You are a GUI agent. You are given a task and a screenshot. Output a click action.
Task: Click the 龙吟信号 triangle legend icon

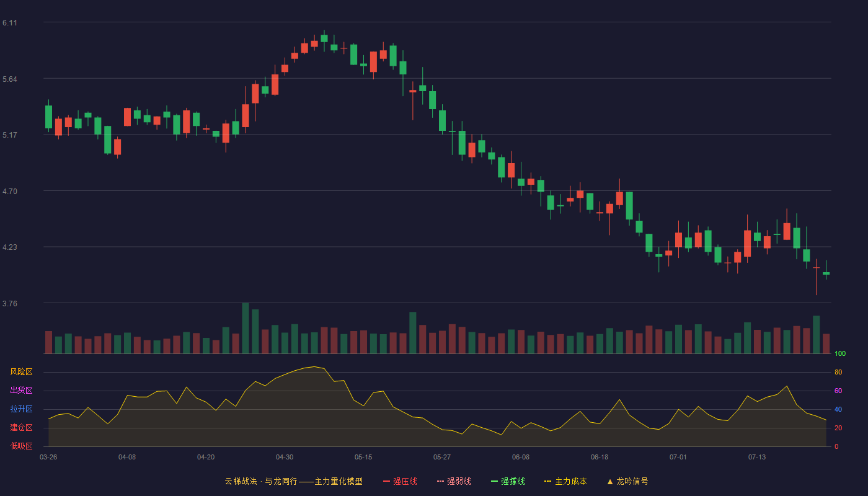(x=610, y=481)
